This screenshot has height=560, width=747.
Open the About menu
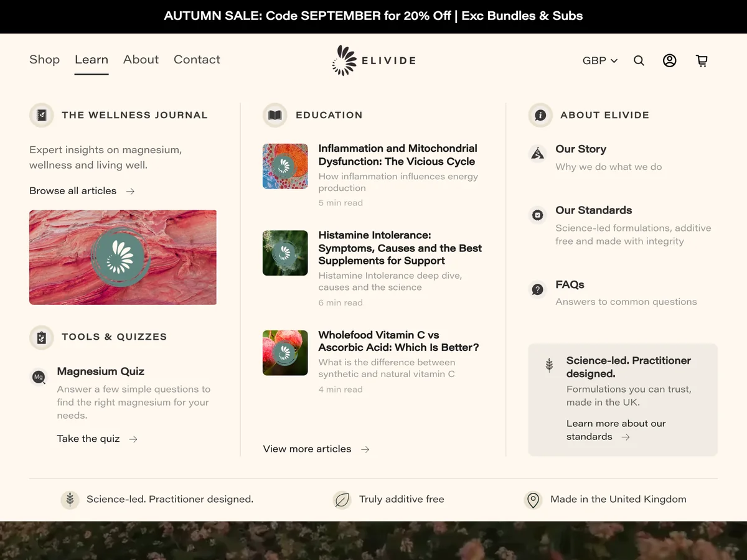coord(141,60)
